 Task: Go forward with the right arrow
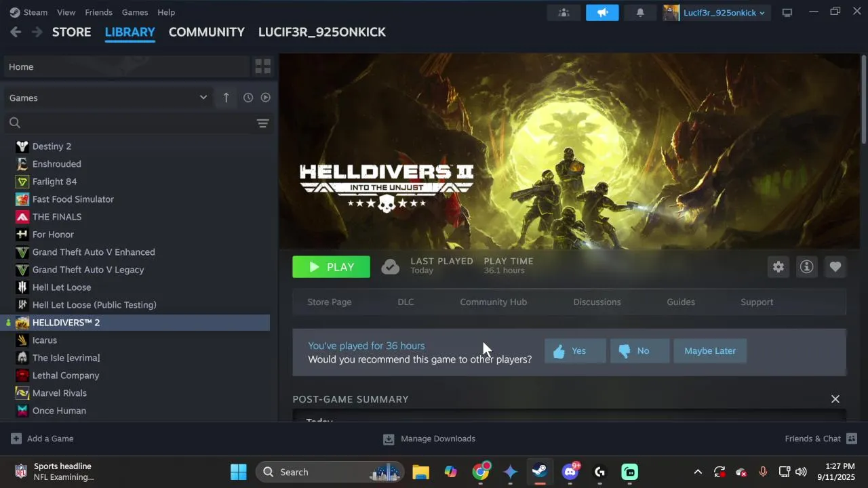37,32
